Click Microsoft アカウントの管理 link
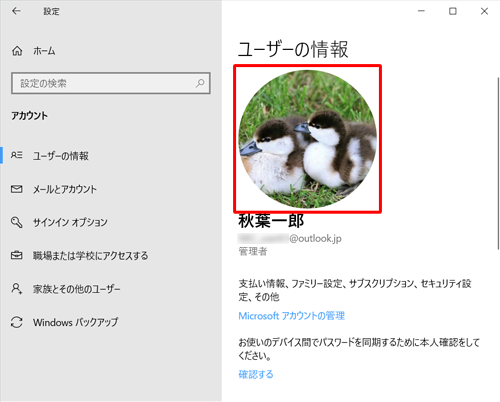Viewport: 500px width, 402px height. click(292, 316)
